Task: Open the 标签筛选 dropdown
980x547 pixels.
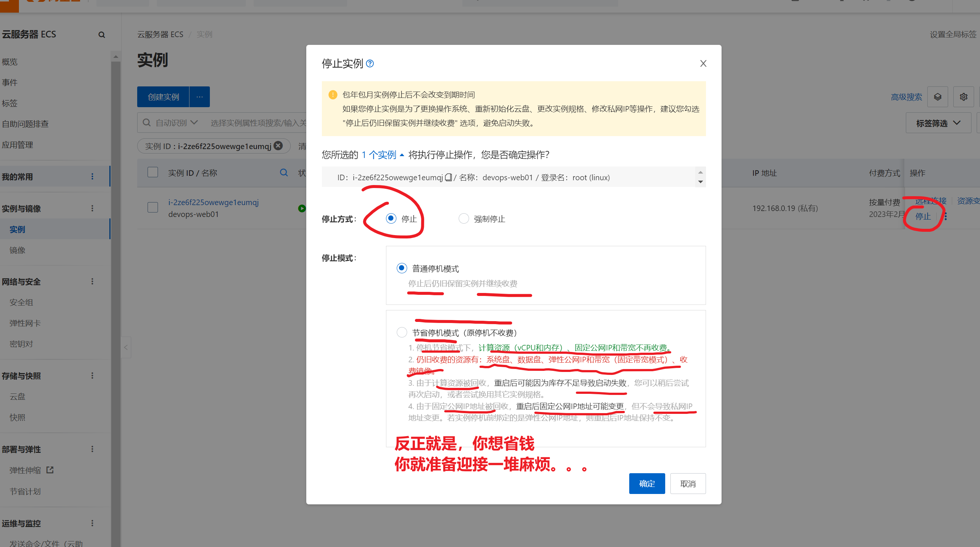Action: [x=938, y=123]
